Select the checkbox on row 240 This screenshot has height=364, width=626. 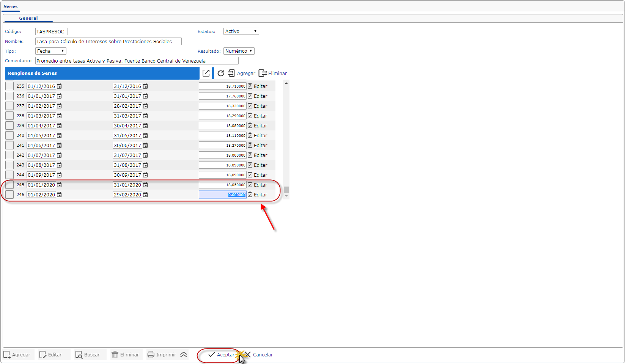[x=9, y=136]
